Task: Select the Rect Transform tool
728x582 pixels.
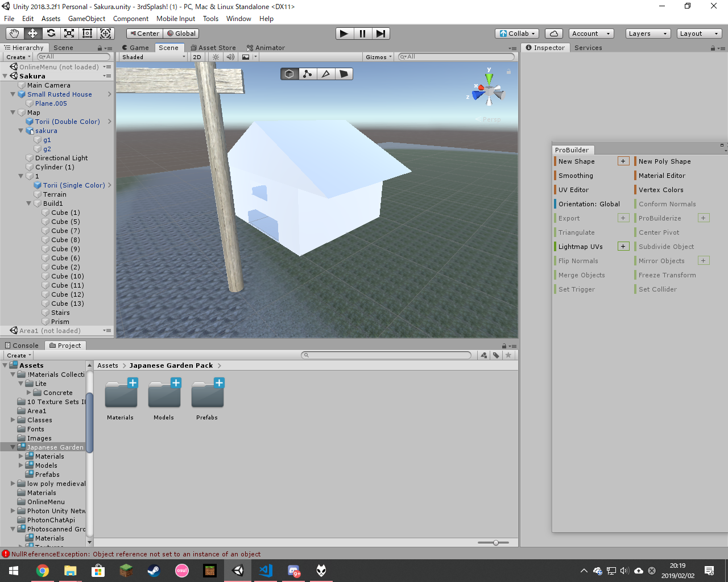Action: (88, 34)
